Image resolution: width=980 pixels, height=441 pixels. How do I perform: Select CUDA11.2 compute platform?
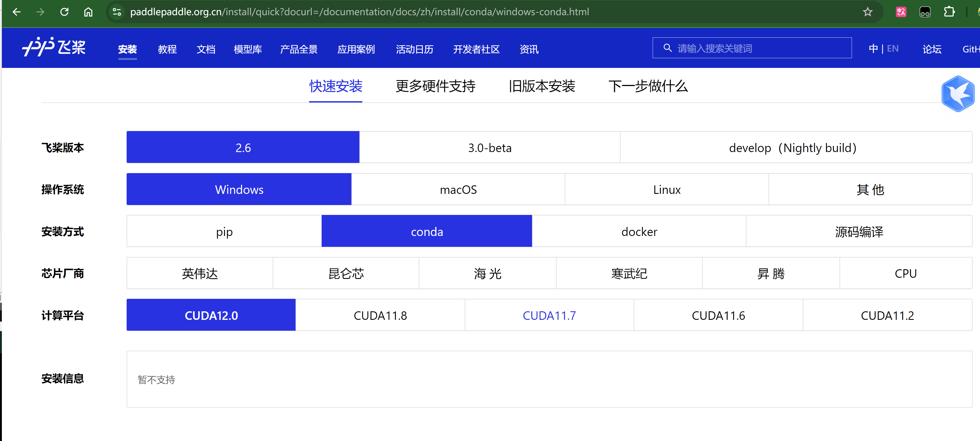887,315
